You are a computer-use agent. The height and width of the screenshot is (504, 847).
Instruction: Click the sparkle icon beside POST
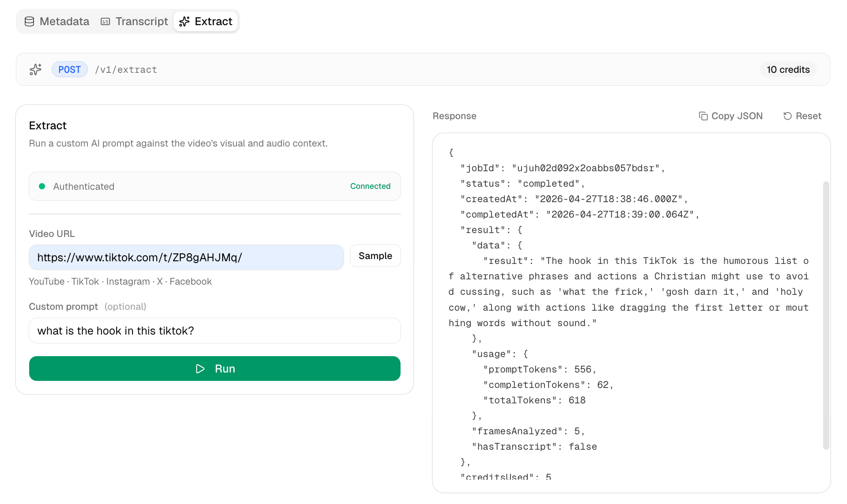pyautogui.click(x=35, y=69)
